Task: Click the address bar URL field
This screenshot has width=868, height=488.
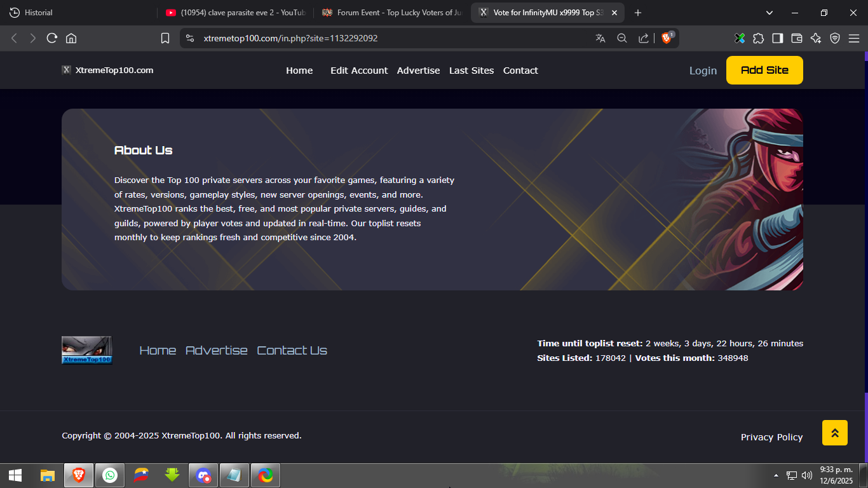Action: coord(394,38)
